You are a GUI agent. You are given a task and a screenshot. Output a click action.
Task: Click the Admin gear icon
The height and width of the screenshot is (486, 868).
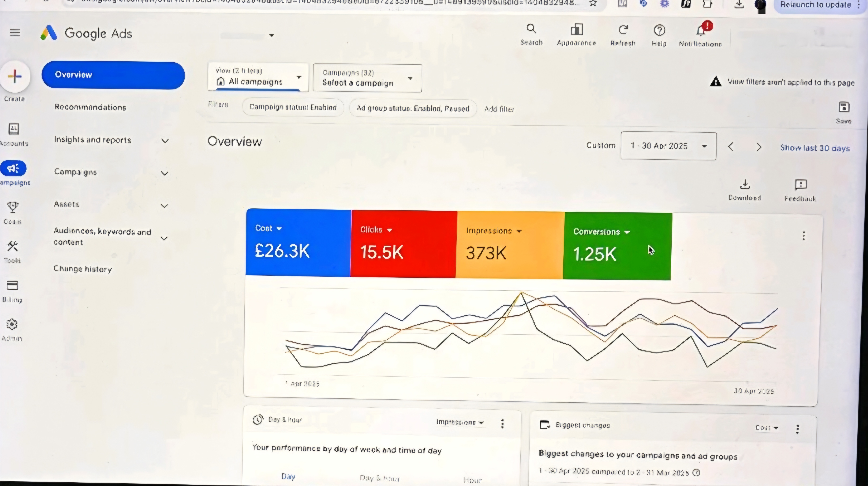tap(12, 324)
